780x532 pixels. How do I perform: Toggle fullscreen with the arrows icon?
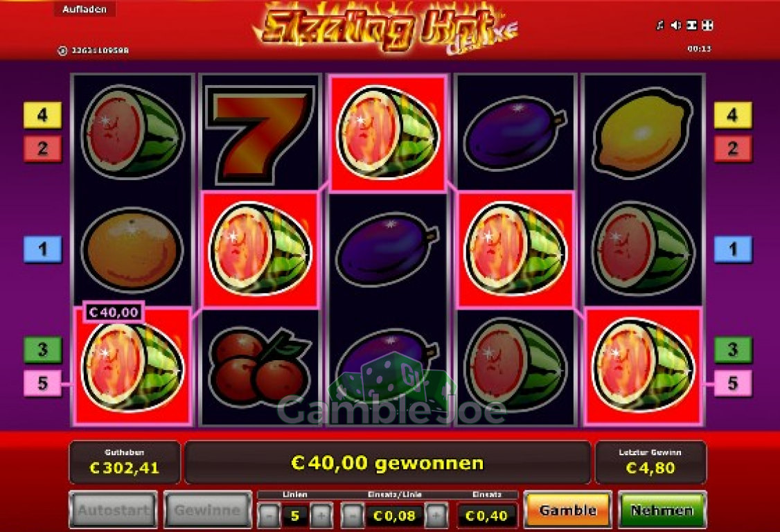pos(707,25)
